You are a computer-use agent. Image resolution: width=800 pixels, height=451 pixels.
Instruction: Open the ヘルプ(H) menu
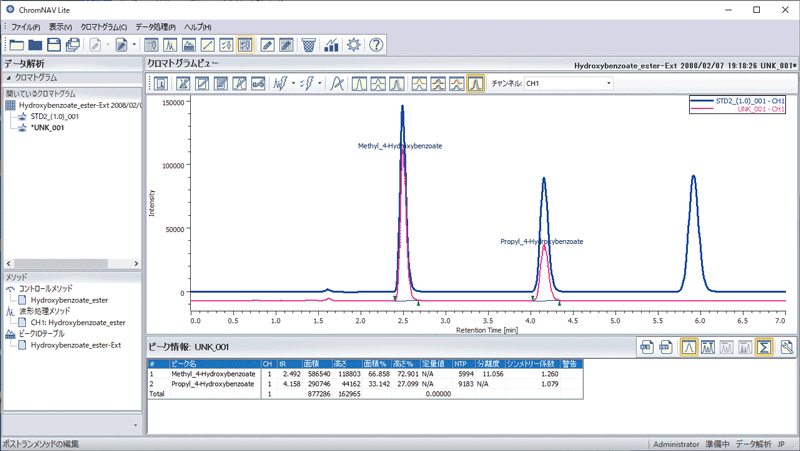[x=197, y=27]
